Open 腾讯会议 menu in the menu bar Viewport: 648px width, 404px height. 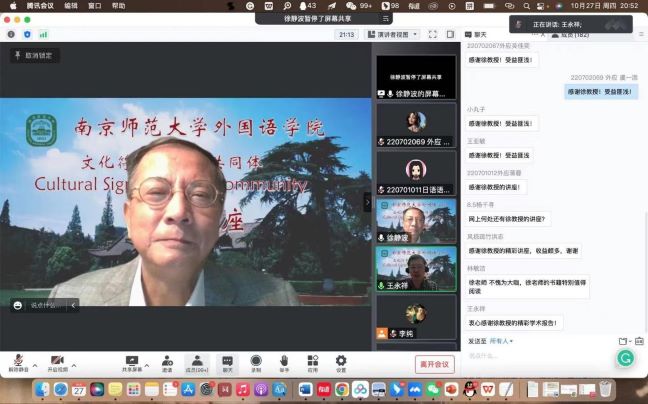click(40, 5)
